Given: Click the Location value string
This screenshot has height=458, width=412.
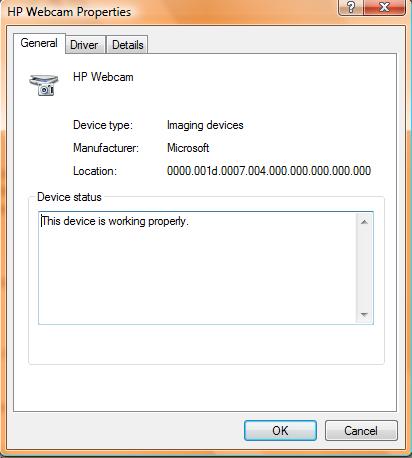Looking at the screenshot, I should tap(269, 171).
